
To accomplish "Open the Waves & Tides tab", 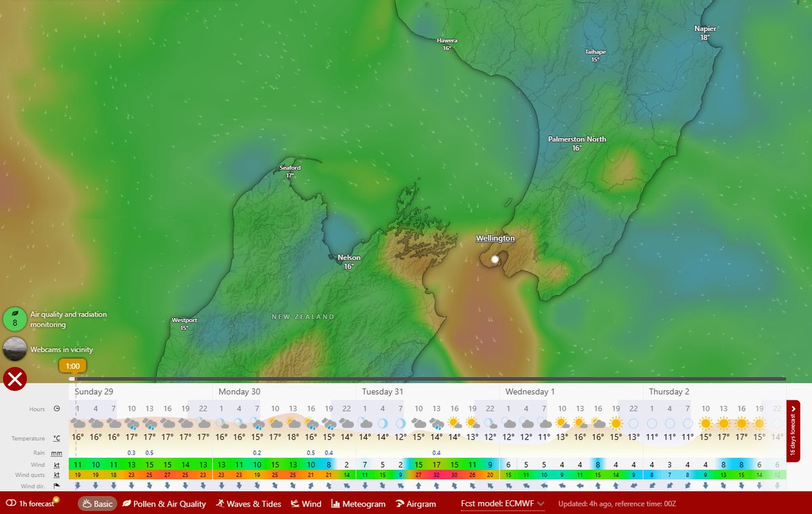I will [x=249, y=504].
